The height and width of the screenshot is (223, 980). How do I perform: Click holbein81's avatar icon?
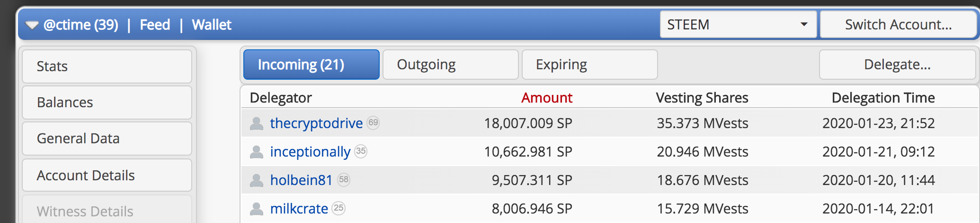point(257,180)
